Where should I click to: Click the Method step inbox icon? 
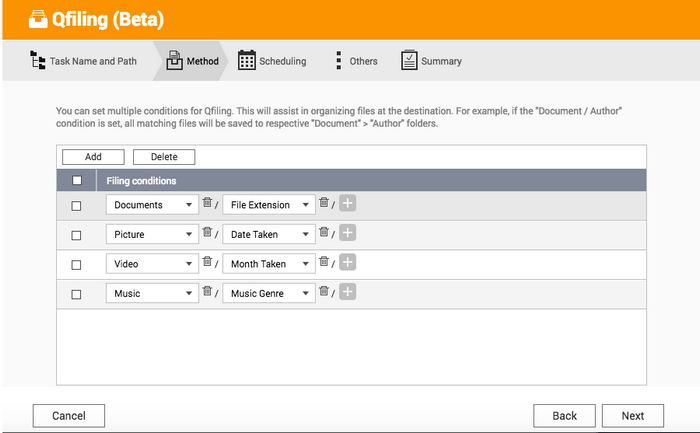175,60
